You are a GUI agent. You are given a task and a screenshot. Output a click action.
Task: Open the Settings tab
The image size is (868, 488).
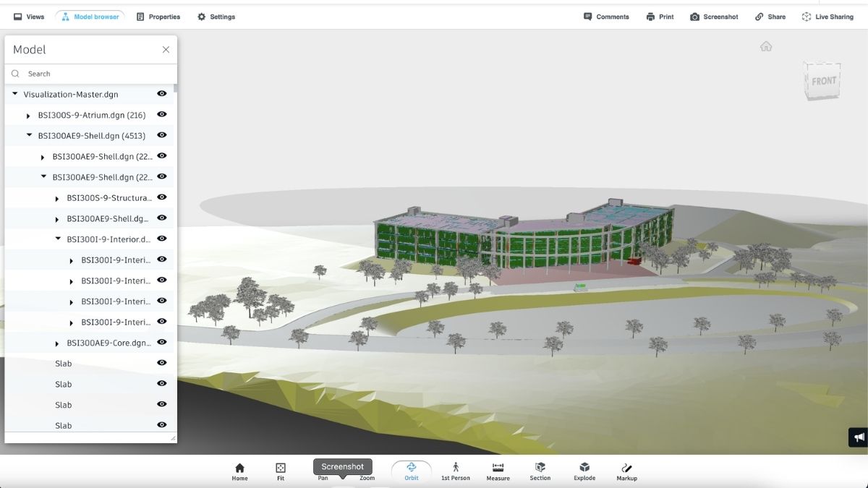(216, 17)
